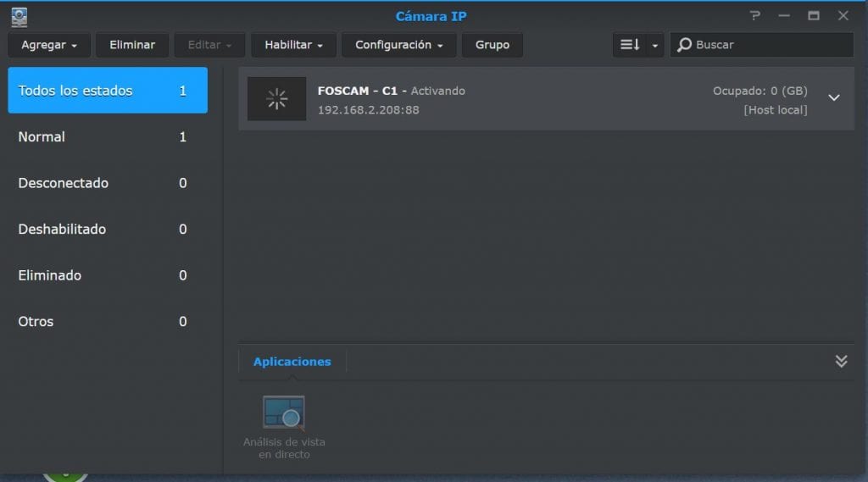Screen dimensions: 868x482
Task: Click the Análisis de vista en directo label
Action: 284,448
